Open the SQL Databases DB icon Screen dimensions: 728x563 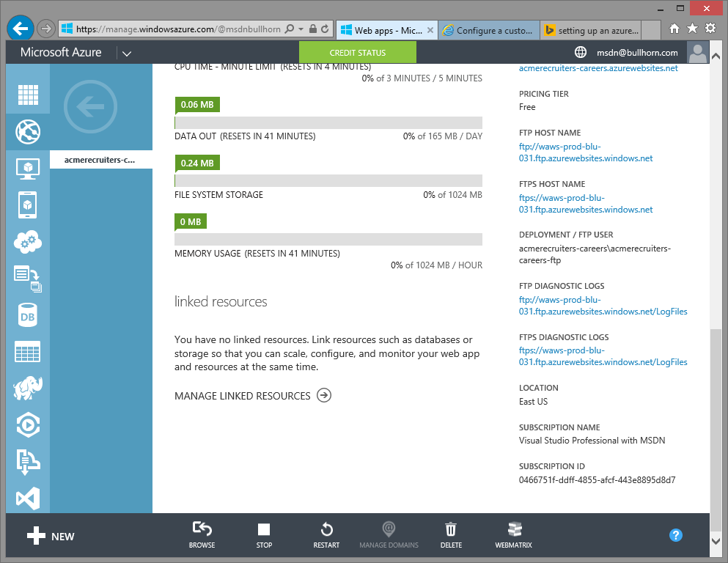[x=28, y=316]
